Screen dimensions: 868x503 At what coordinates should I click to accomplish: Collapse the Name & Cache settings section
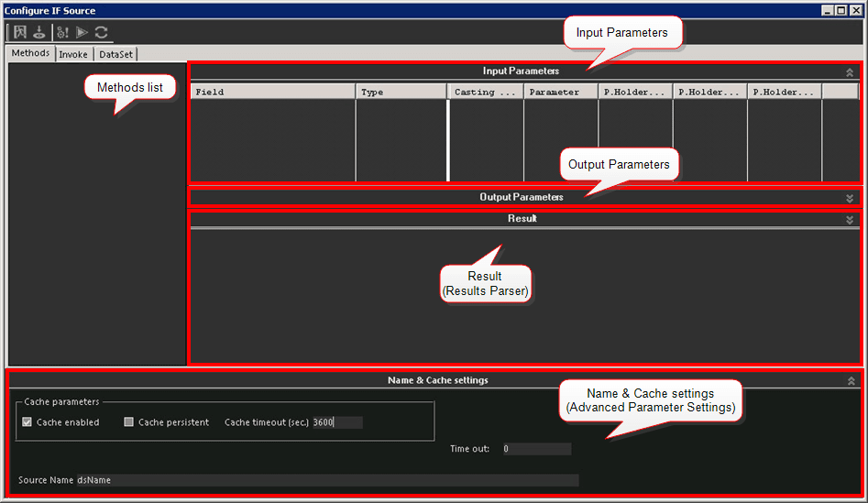pos(851,381)
